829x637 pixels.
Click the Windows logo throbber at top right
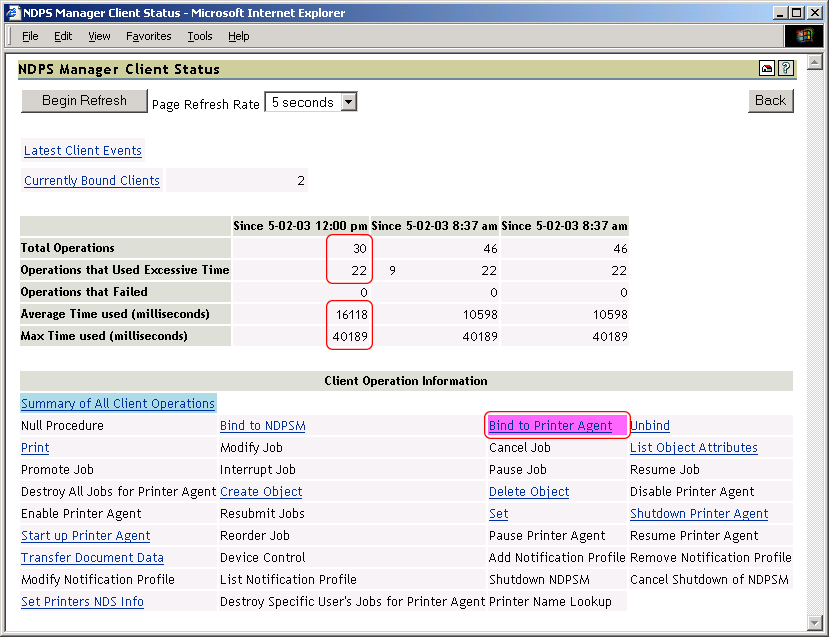click(x=803, y=35)
